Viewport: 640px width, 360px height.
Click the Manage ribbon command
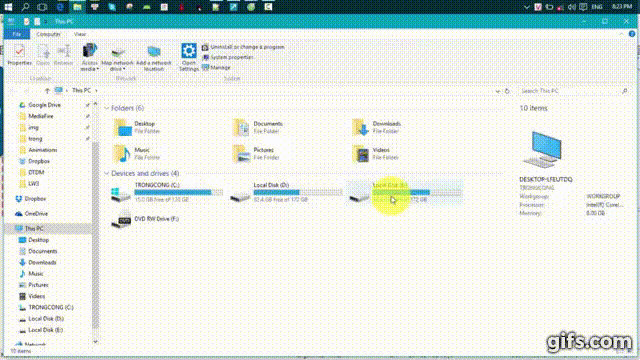click(216, 67)
